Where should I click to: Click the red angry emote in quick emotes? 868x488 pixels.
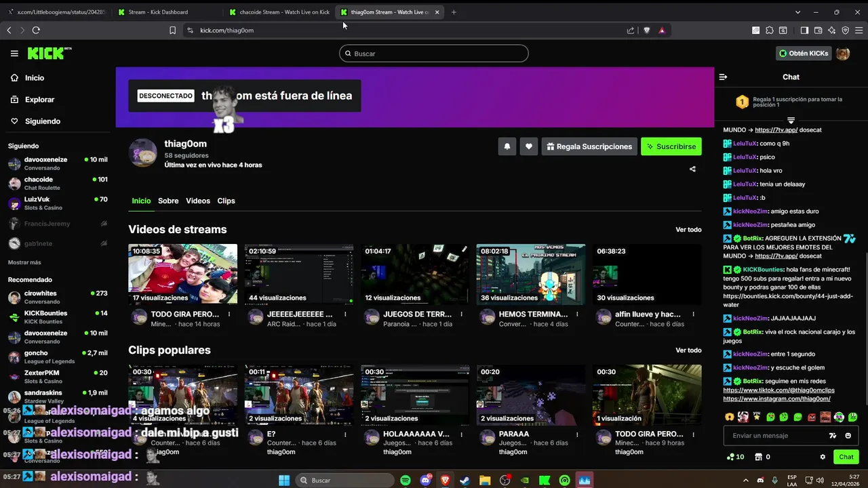pyautogui.click(x=812, y=417)
